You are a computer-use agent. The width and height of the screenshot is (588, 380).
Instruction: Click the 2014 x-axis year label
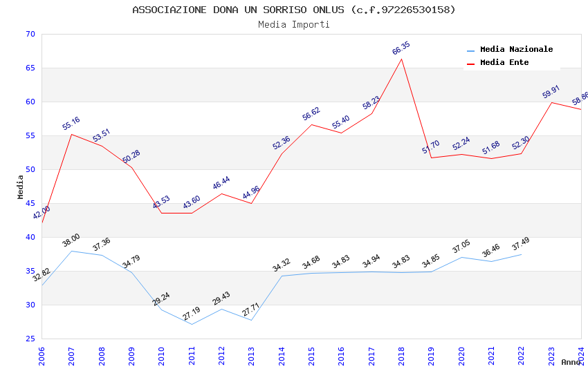coord(282,356)
